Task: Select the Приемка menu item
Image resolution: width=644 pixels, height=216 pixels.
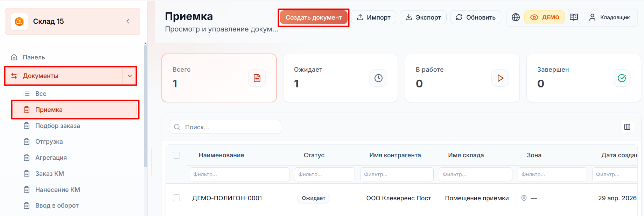Action: point(75,110)
